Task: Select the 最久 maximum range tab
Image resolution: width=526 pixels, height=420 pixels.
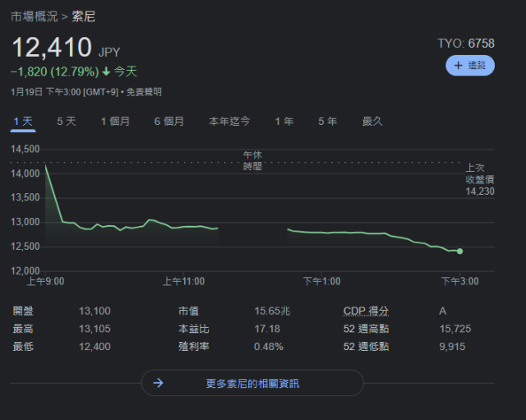Action: [372, 122]
